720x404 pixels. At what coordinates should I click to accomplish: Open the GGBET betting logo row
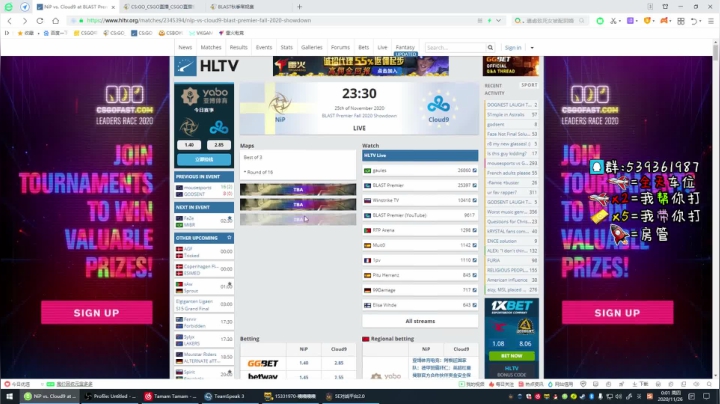263,363
